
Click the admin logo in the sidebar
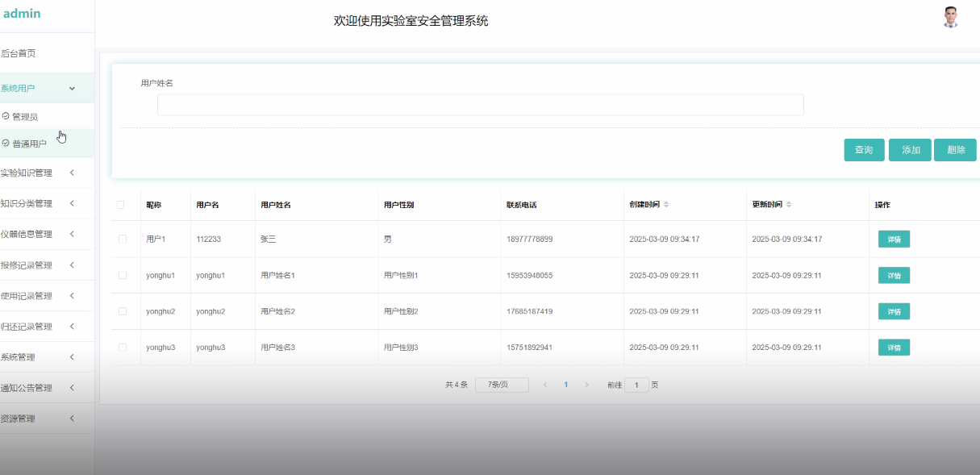tap(23, 13)
